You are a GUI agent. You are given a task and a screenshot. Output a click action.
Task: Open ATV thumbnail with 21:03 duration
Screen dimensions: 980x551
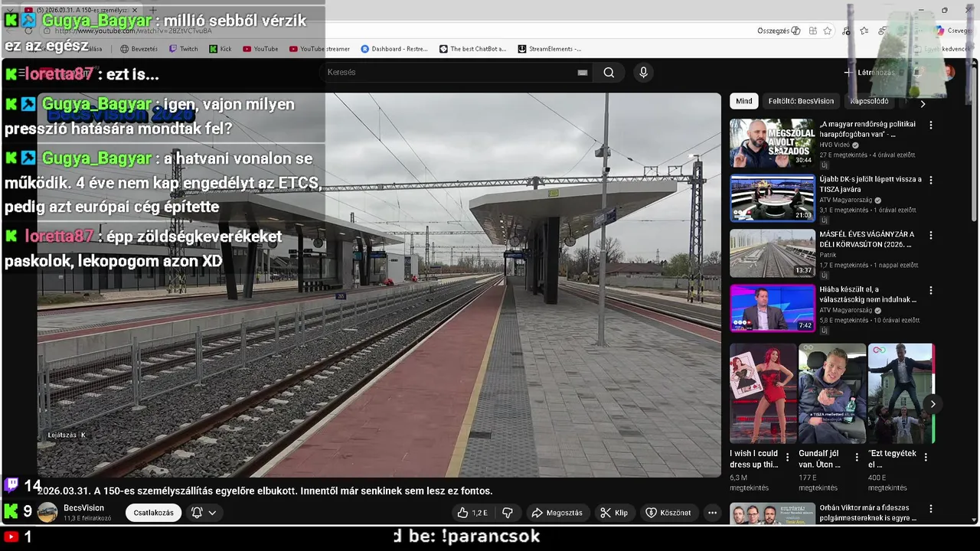coord(772,198)
